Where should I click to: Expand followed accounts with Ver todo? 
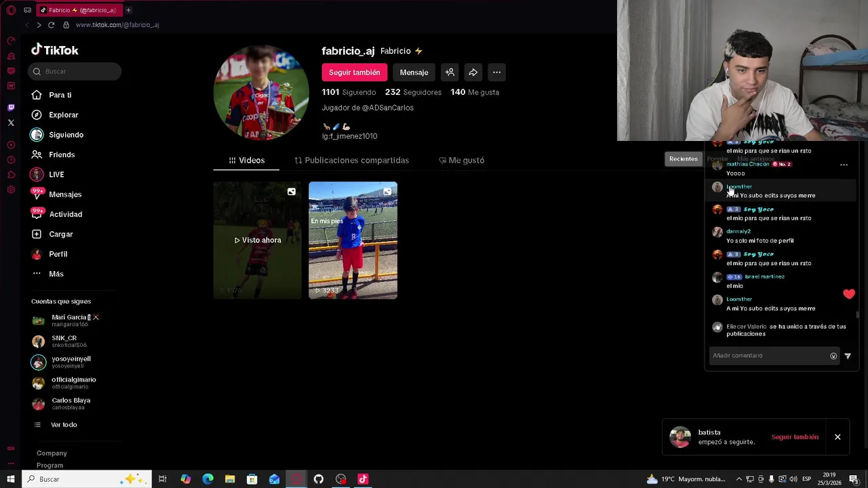click(64, 425)
